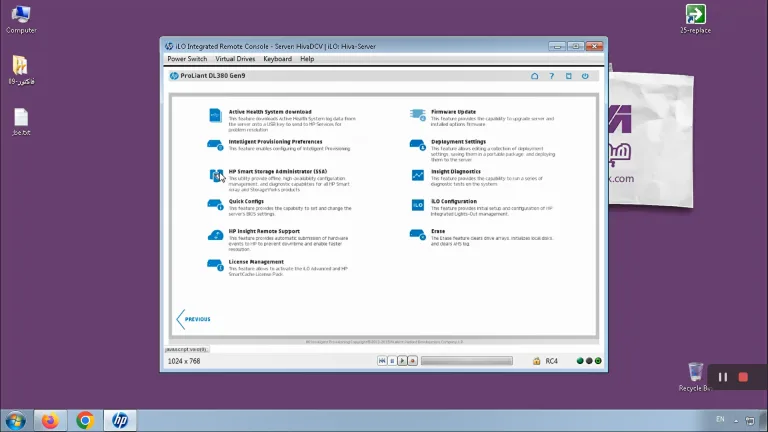Open the Virtual Drives menu
This screenshot has height=432, width=768.
click(235, 59)
